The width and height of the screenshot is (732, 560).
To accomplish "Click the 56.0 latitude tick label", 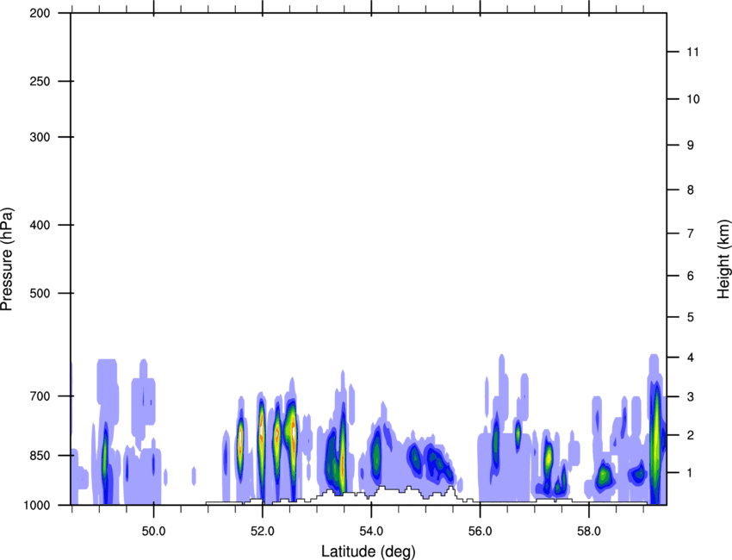I will 481,532.
